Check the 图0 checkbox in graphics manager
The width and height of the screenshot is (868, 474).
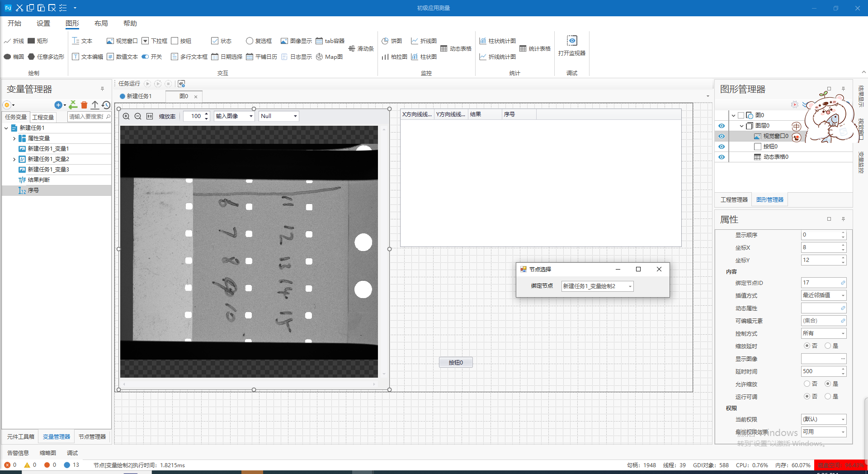click(741, 115)
